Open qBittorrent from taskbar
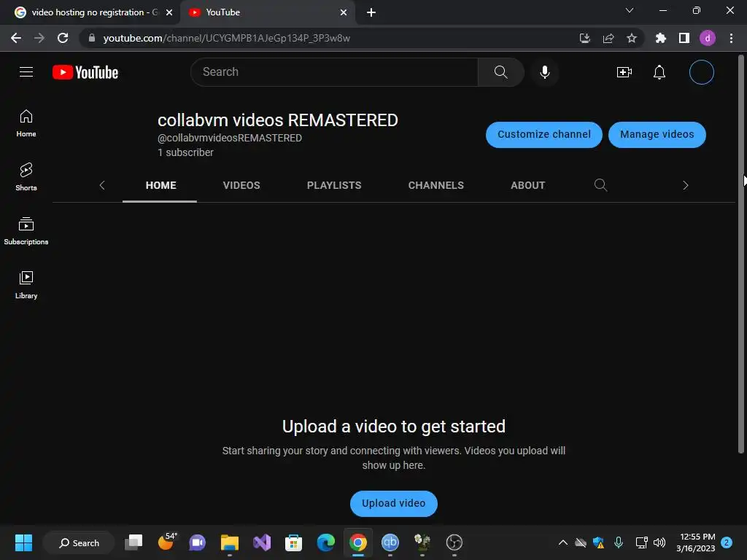This screenshot has height=560, width=747. tap(390, 542)
